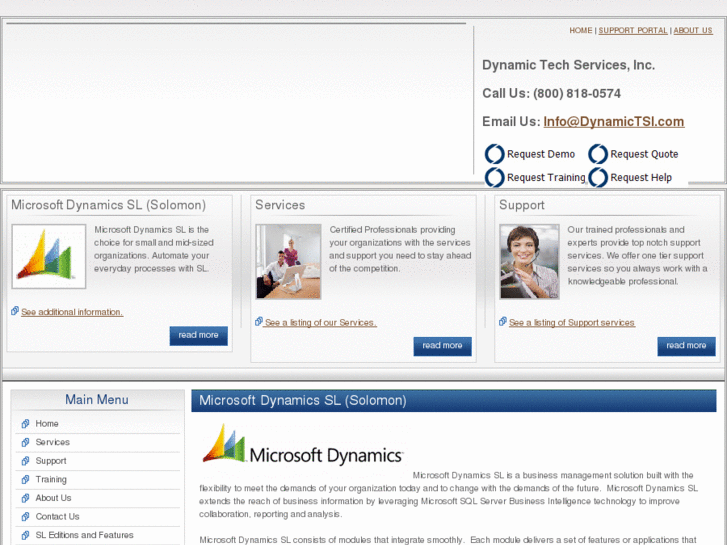Click the Support card heading
Screen dimensions: 727x545
(522, 205)
